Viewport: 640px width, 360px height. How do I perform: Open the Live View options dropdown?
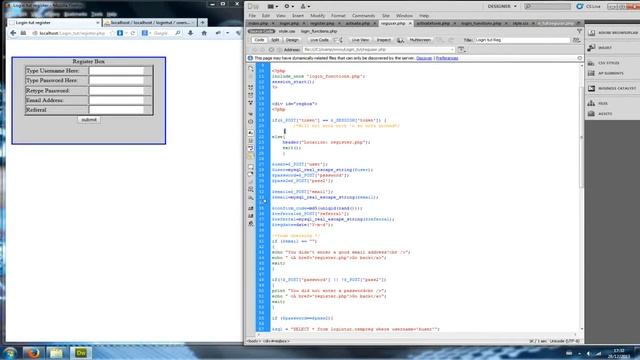pyautogui.click(x=462, y=50)
